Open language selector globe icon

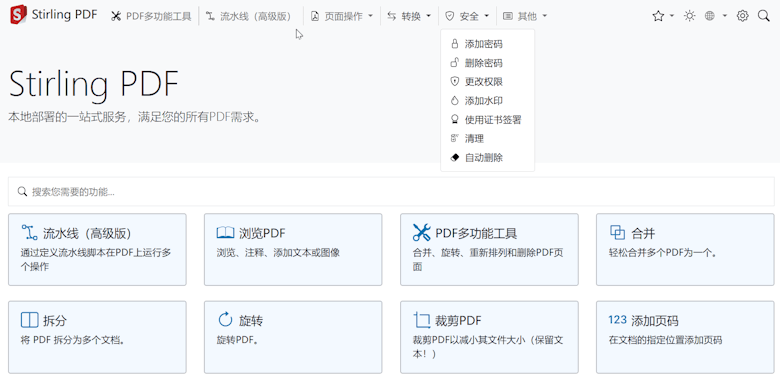tap(710, 16)
